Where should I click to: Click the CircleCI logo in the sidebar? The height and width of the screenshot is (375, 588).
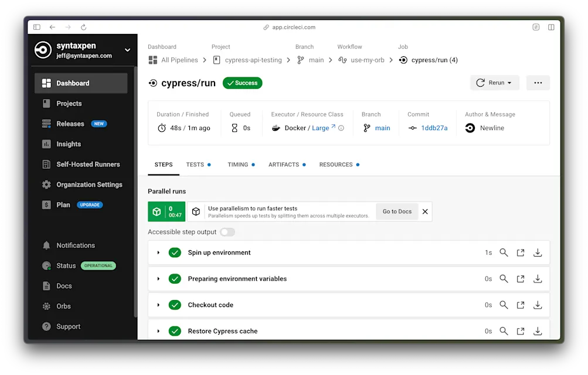click(x=43, y=50)
